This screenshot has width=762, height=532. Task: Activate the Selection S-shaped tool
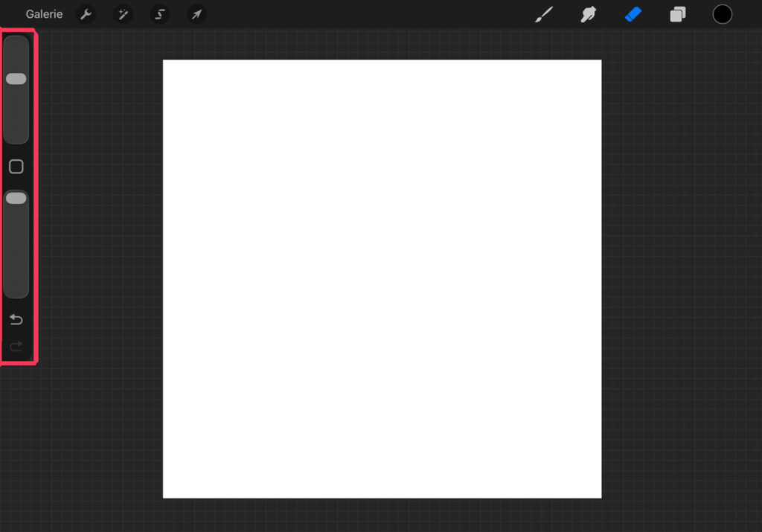[x=160, y=14]
